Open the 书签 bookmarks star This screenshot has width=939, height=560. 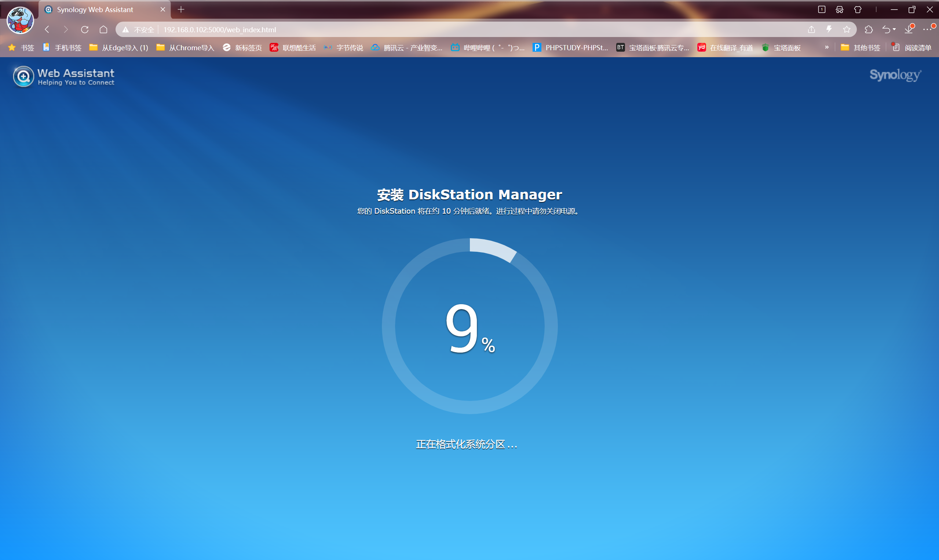click(21, 48)
